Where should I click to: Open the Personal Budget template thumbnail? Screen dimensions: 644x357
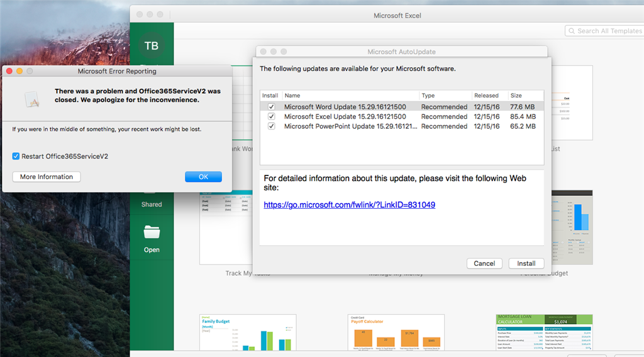tap(572, 228)
